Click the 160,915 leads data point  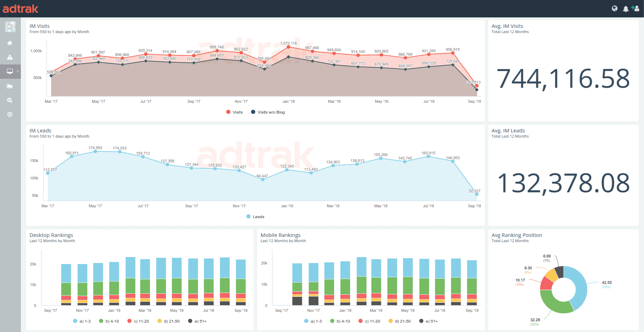pos(428,156)
